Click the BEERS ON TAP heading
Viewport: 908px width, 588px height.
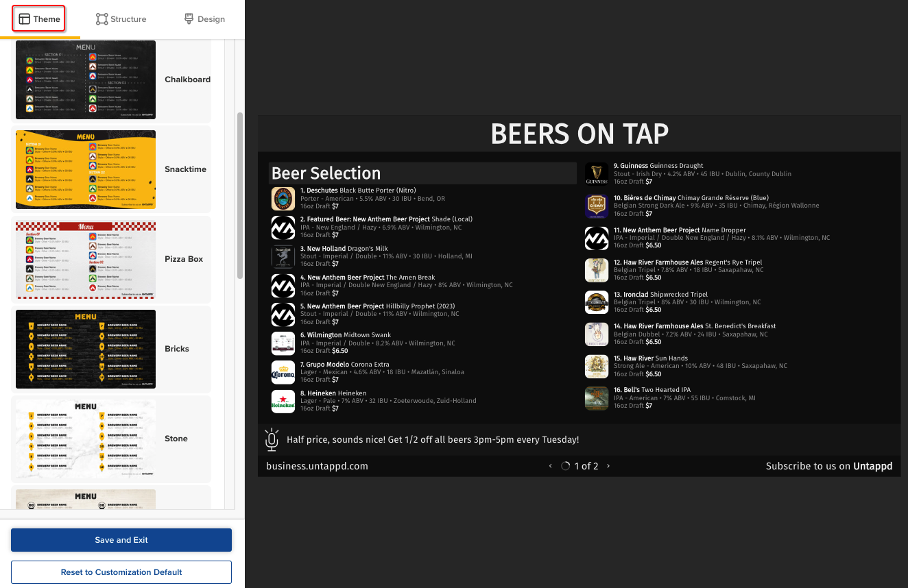[580, 134]
